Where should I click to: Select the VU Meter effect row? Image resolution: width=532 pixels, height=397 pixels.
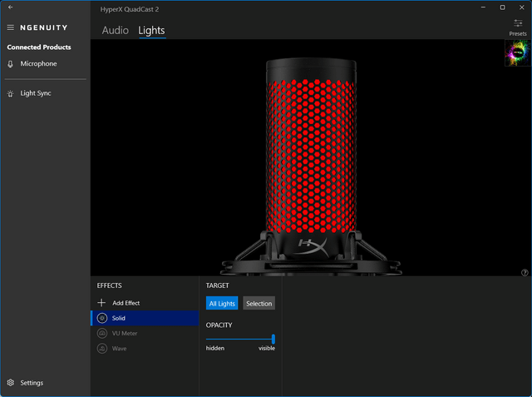[x=145, y=333]
